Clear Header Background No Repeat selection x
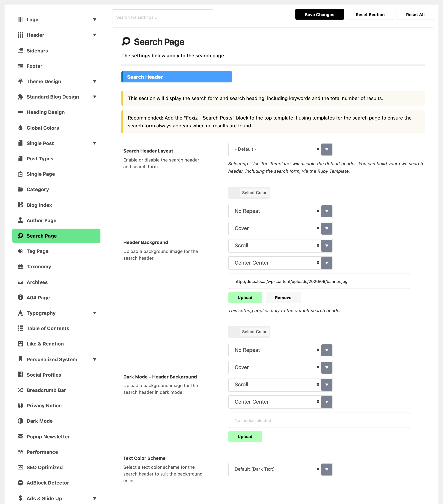The width and height of the screenshot is (443, 504). (318, 211)
